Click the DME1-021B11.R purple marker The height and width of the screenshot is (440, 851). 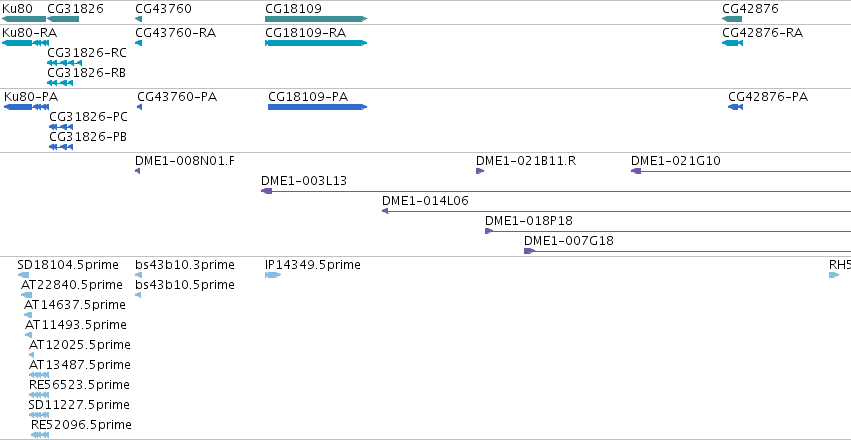pos(480,171)
